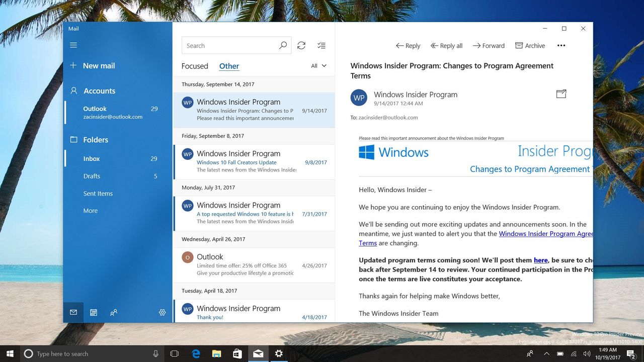This screenshot has height=362, width=644.
Task: Follow the 'here' link in the email
Action: click(x=541, y=260)
